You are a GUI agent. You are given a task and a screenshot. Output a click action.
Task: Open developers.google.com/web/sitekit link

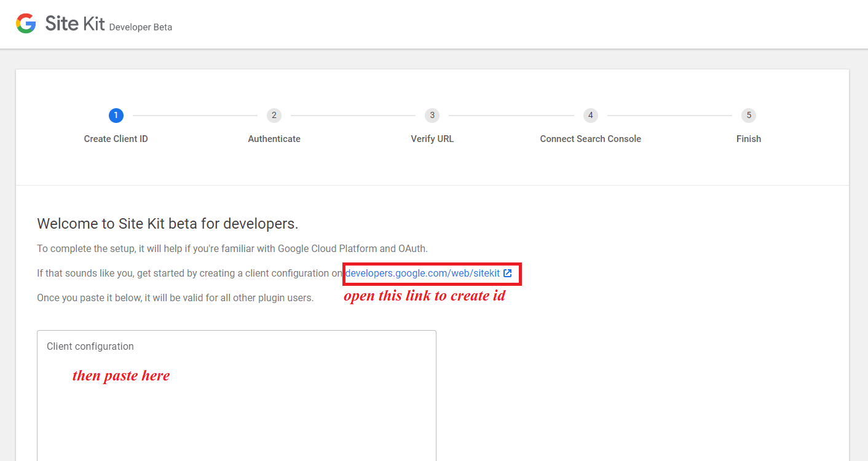tap(422, 273)
